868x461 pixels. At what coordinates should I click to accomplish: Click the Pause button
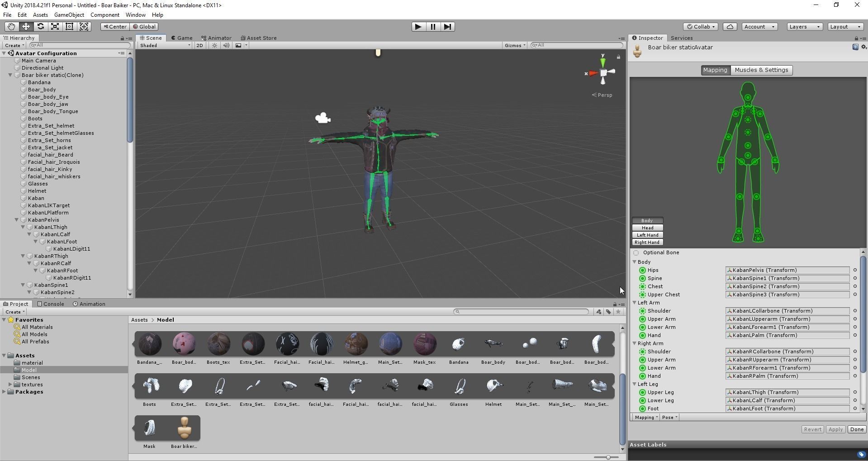(433, 27)
